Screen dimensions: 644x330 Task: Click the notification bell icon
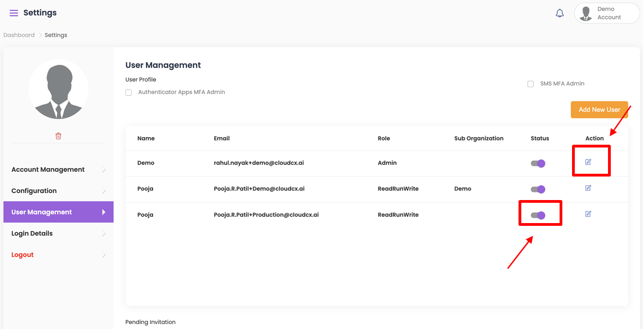[560, 13]
